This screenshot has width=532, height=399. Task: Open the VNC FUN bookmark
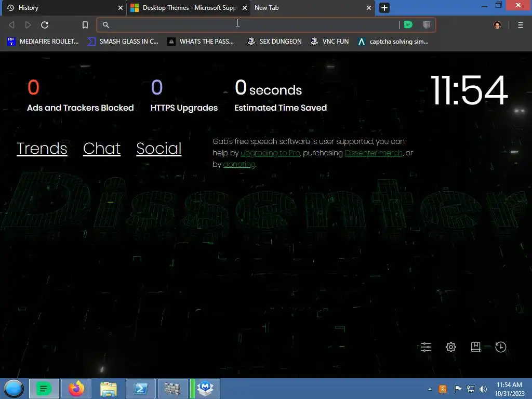(x=330, y=42)
